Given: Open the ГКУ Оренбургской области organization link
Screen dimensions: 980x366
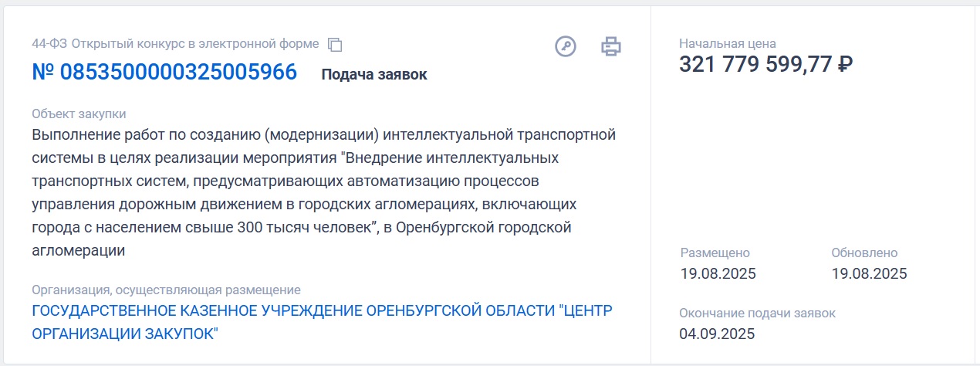Looking at the screenshot, I should point(322,310).
